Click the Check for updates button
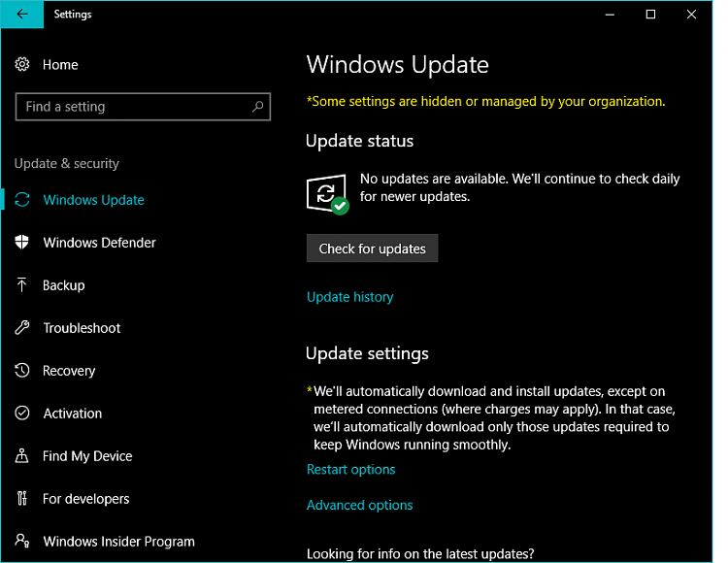Image resolution: width=728 pixels, height=563 pixels. [372, 248]
